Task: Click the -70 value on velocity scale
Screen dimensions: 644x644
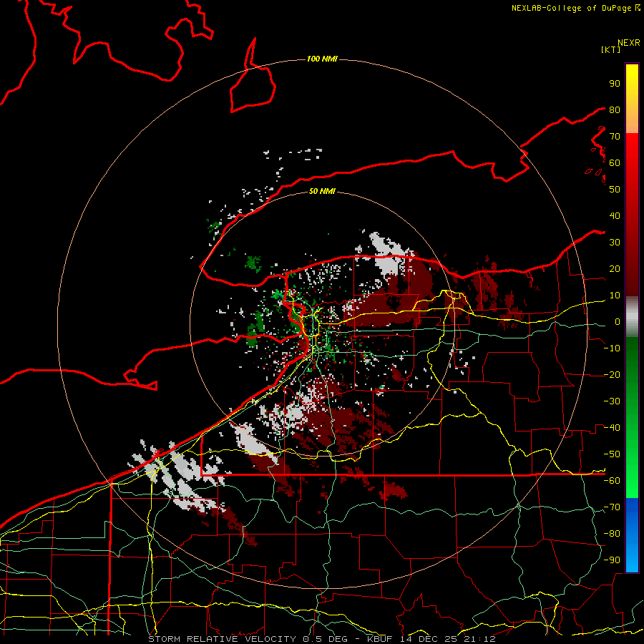Action: pos(612,507)
